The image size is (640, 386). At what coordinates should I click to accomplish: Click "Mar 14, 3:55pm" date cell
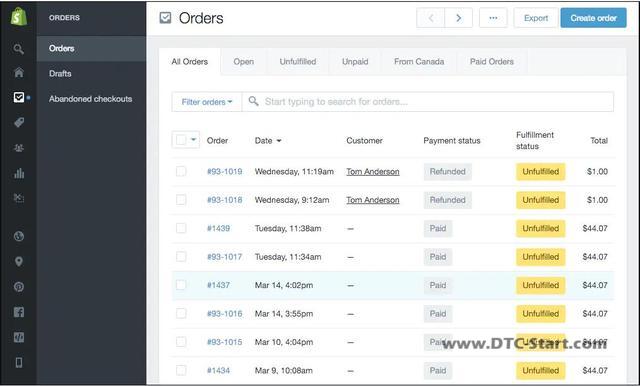(284, 313)
